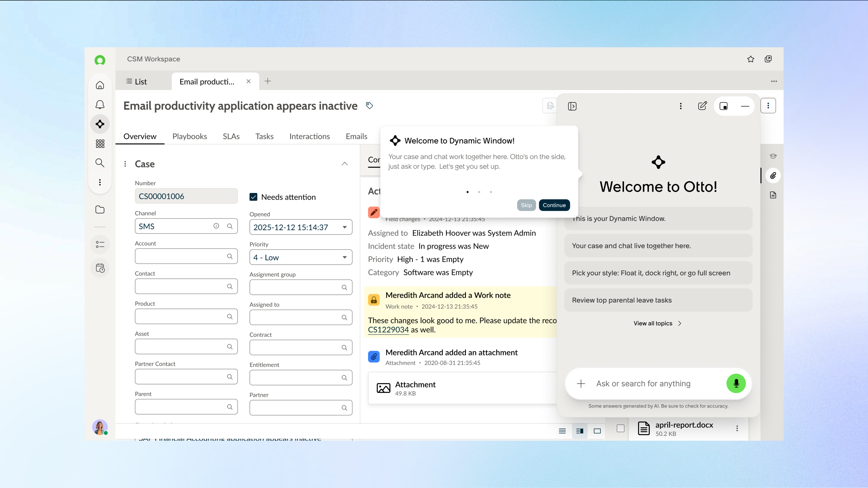Click the Otto assistant sidebar icon

point(100,124)
